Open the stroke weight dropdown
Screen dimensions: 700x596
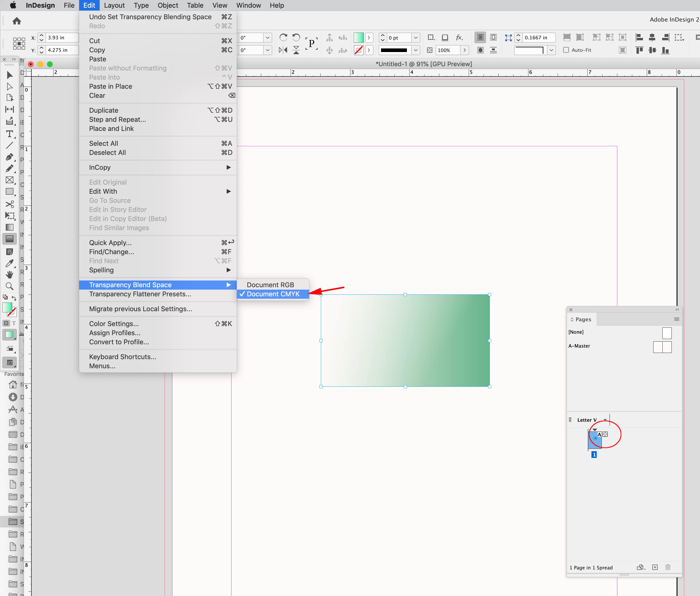coord(416,37)
